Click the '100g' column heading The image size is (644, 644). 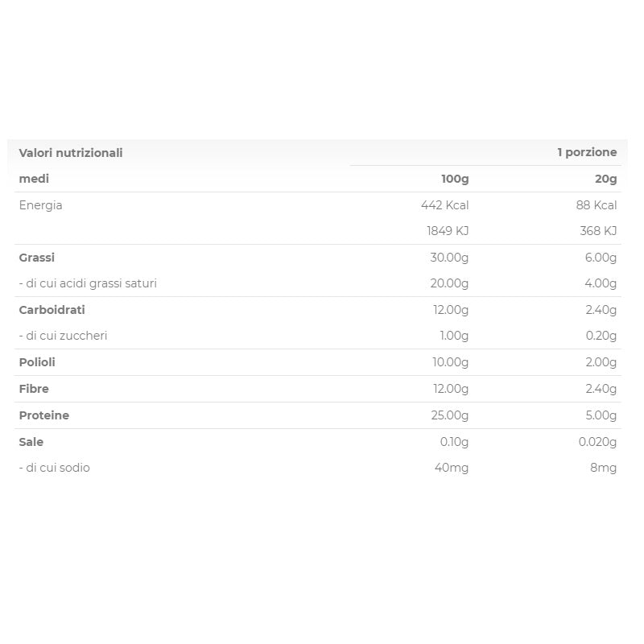[x=455, y=179]
